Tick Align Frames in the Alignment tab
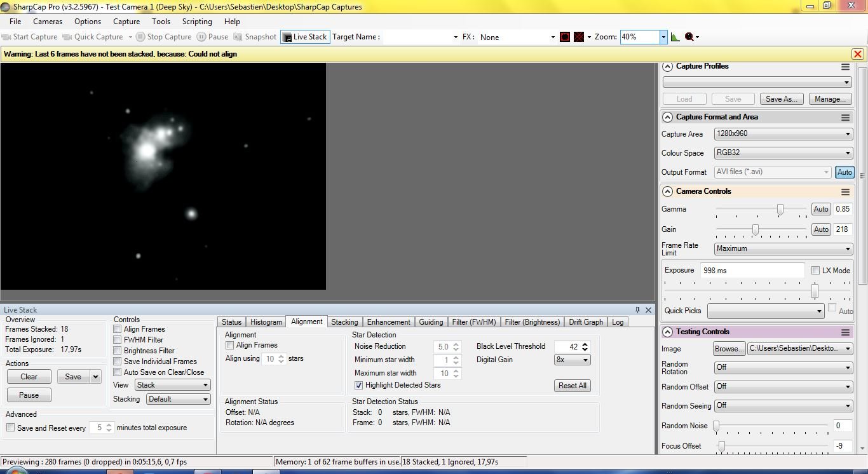Screen dimensions: 868x474 (x=230, y=346)
